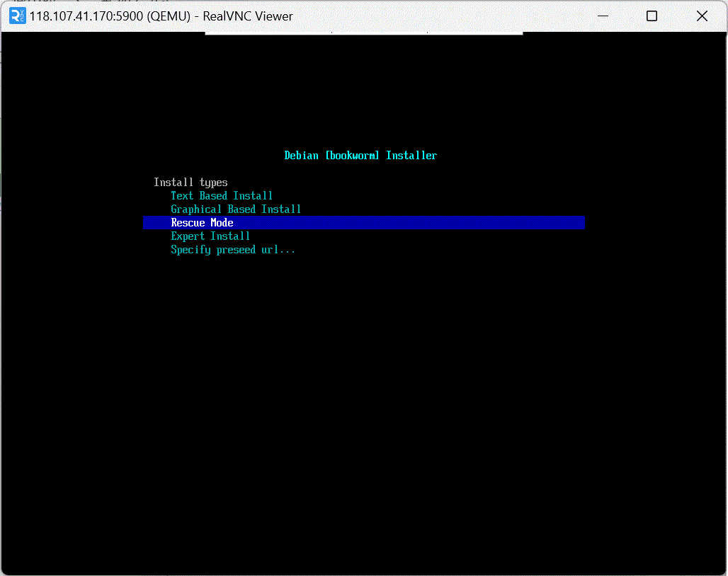
Task: Click the left segment of the VNC toolbar strip
Action: 268,33
